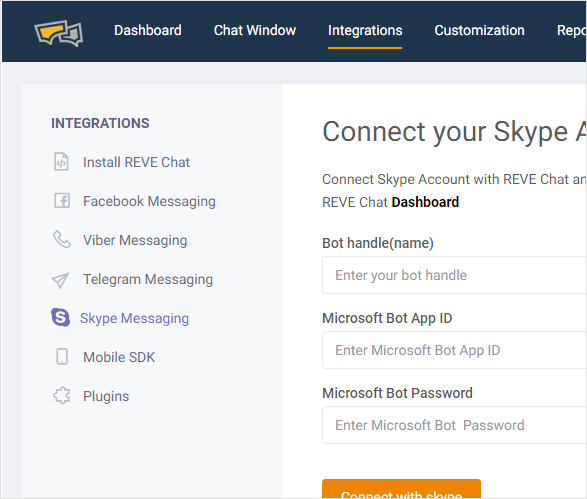Go to Plugins in the sidebar
587x499 pixels.
[106, 396]
